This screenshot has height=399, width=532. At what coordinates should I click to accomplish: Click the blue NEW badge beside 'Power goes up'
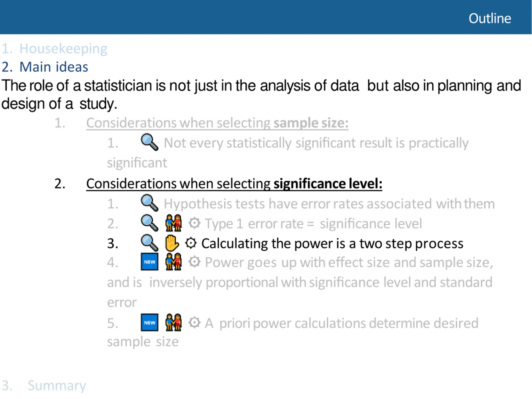click(150, 262)
